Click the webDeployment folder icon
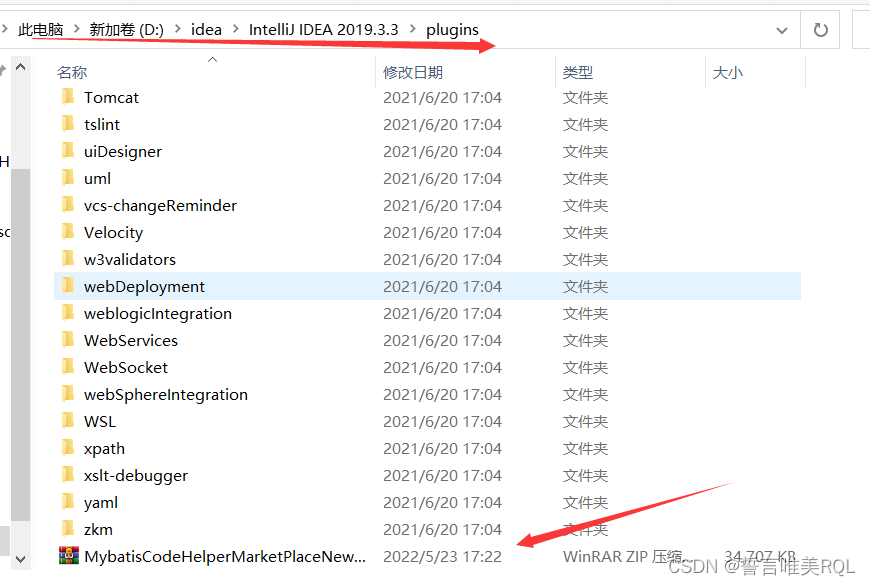870x586 pixels. (68, 286)
